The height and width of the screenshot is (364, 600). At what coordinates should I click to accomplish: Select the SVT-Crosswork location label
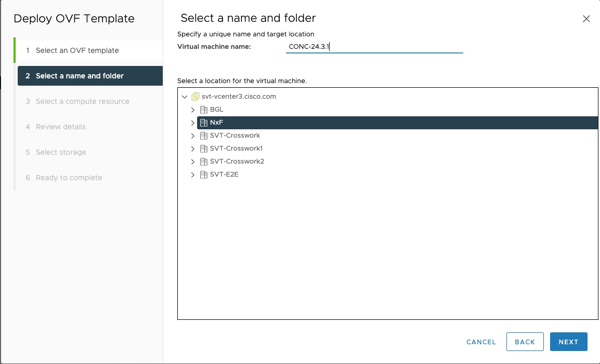pyautogui.click(x=235, y=136)
